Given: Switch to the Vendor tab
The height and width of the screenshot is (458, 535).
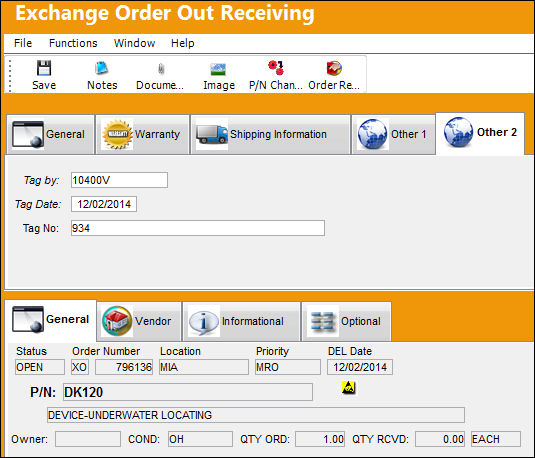Looking at the screenshot, I should click(x=139, y=321).
